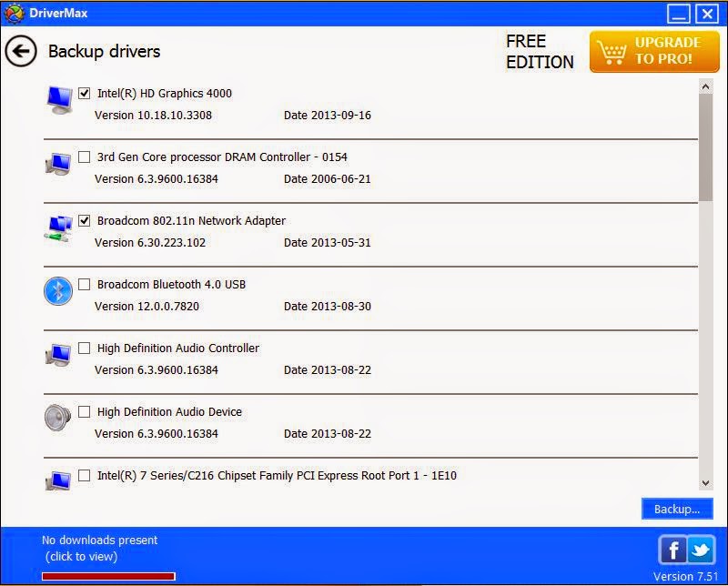Viewport: 728px width, 586px height.
Task: Click Version 10.18.10.3308 text
Action: (x=153, y=116)
